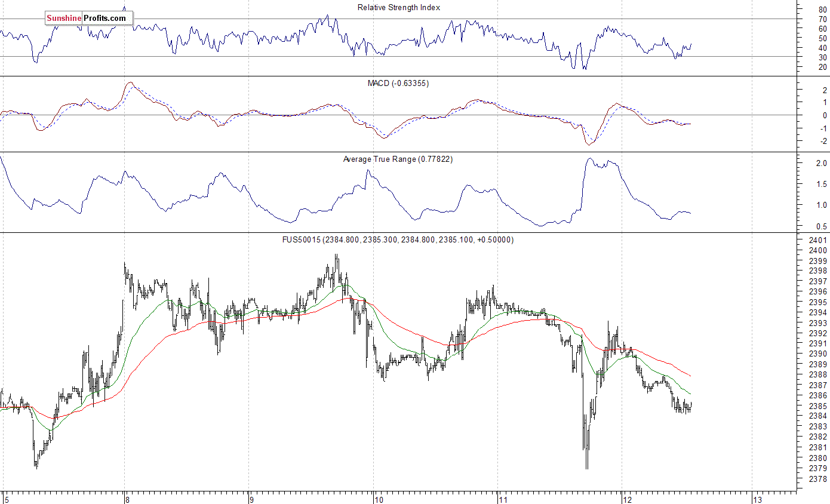Click the Average True Range (0.77822) label
The image size is (830, 504).
[x=398, y=159]
